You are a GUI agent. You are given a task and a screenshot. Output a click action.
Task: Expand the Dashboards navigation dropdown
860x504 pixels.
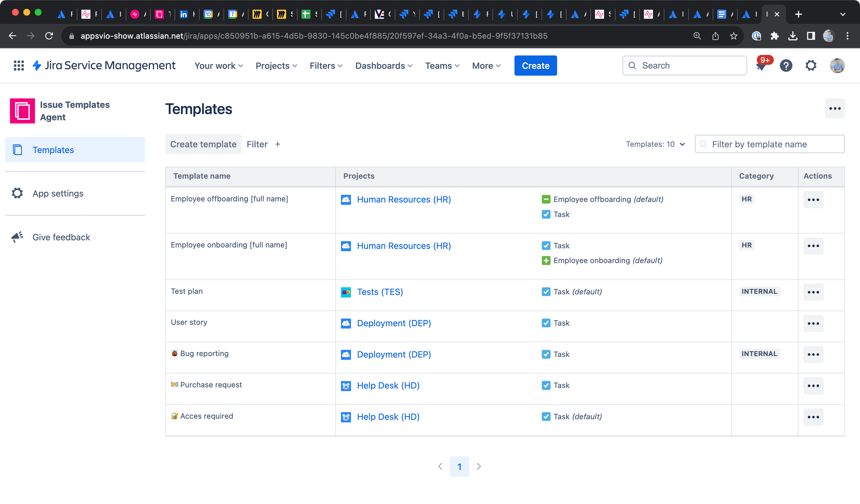pos(384,65)
